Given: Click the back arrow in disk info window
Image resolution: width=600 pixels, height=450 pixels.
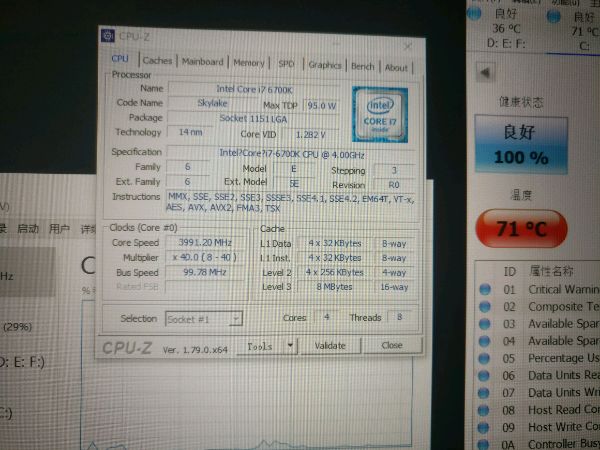Looking at the screenshot, I should point(485,72).
